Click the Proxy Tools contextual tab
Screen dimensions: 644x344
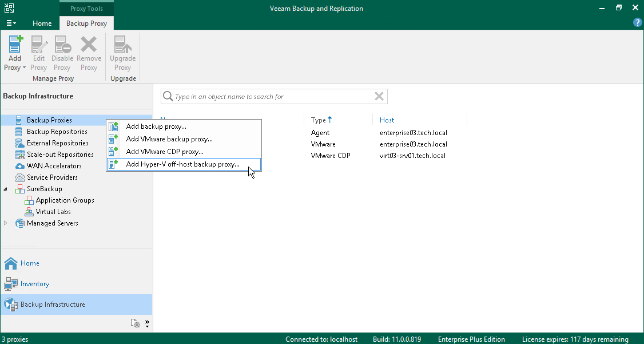(87, 8)
